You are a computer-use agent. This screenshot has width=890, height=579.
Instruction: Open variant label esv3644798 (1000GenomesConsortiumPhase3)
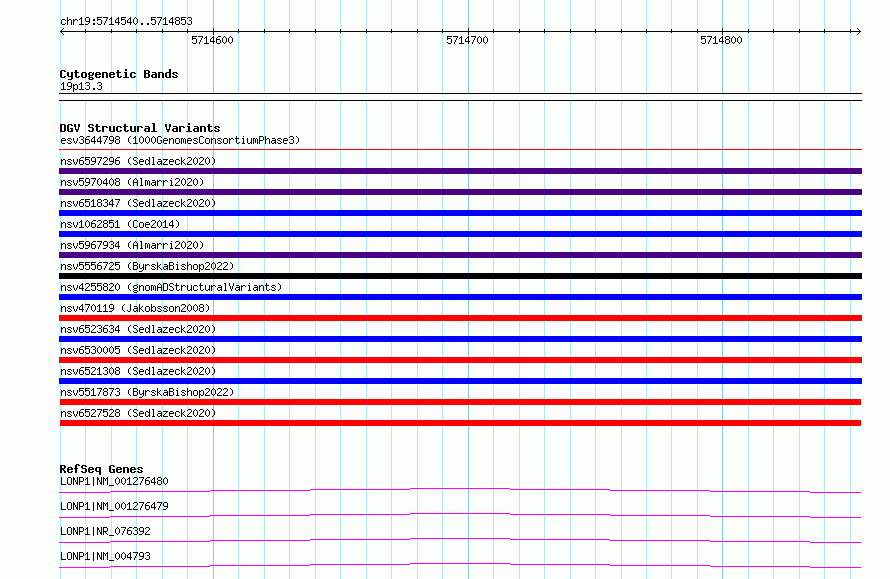[180, 140]
